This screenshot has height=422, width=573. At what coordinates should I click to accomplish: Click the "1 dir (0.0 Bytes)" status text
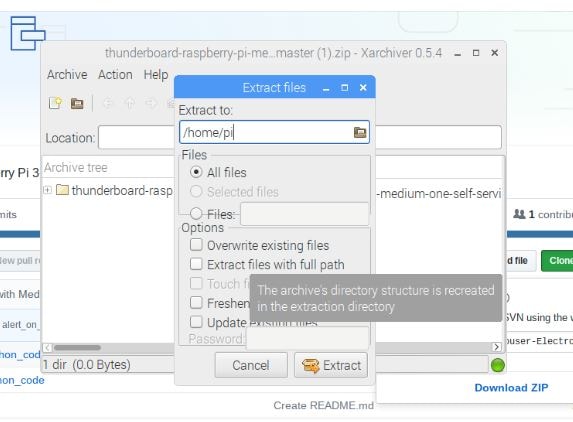(87, 365)
